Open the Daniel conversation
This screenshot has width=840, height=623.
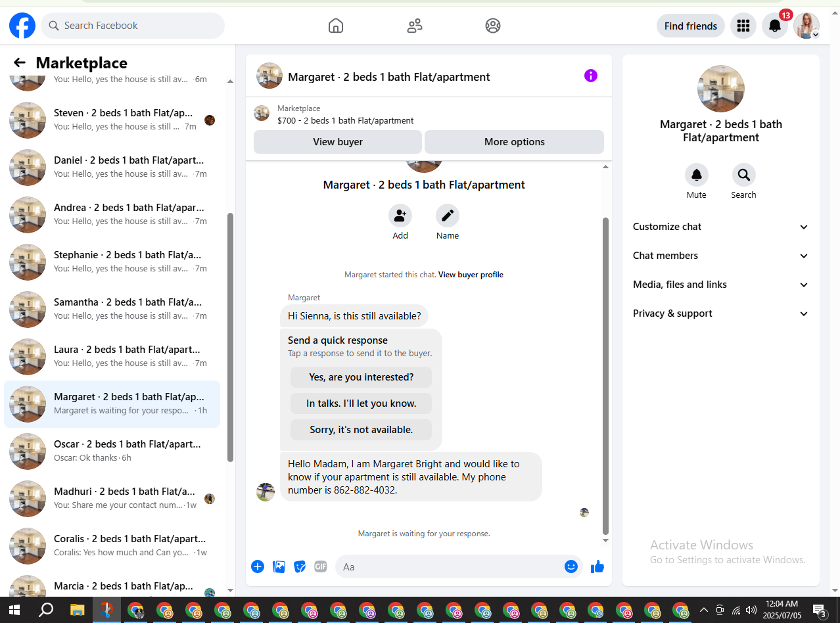coord(112,167)
